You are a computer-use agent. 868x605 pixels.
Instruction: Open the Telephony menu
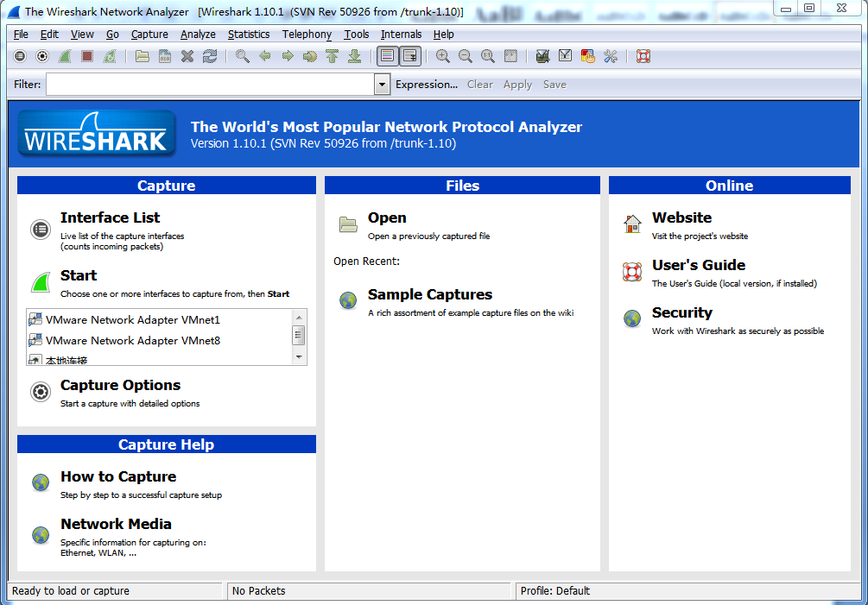(307, 35)
